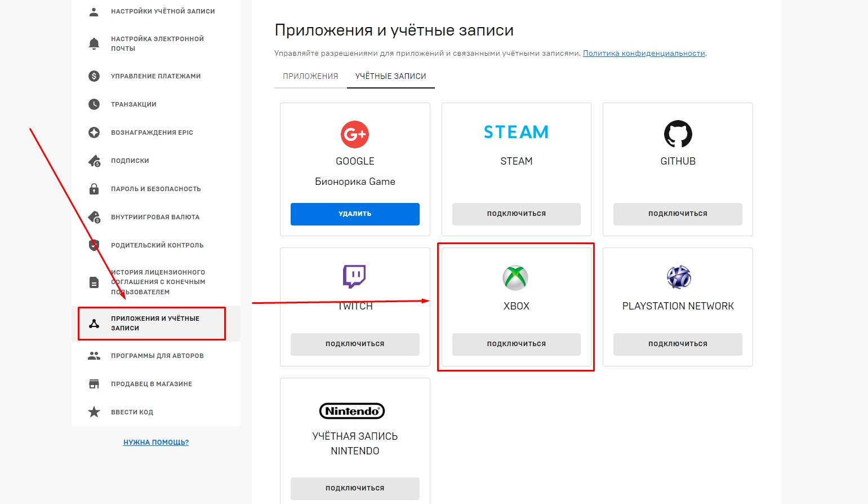Click the Steam logo
Screen dimensions: 868x504
pos(517,132)
